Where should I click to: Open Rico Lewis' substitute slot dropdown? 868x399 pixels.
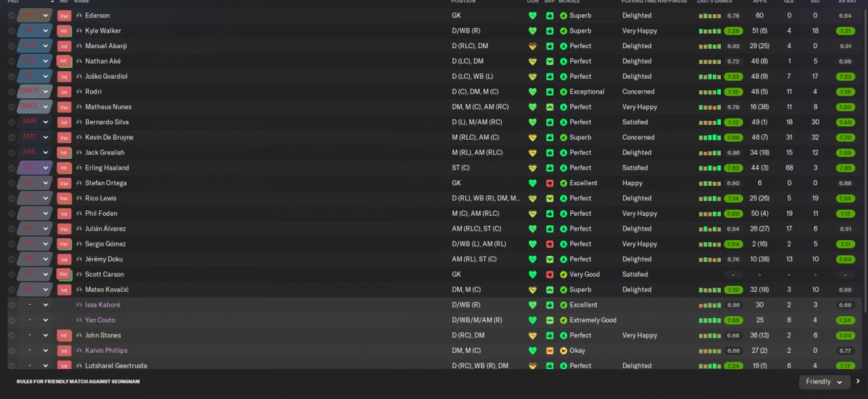(35, 198)
